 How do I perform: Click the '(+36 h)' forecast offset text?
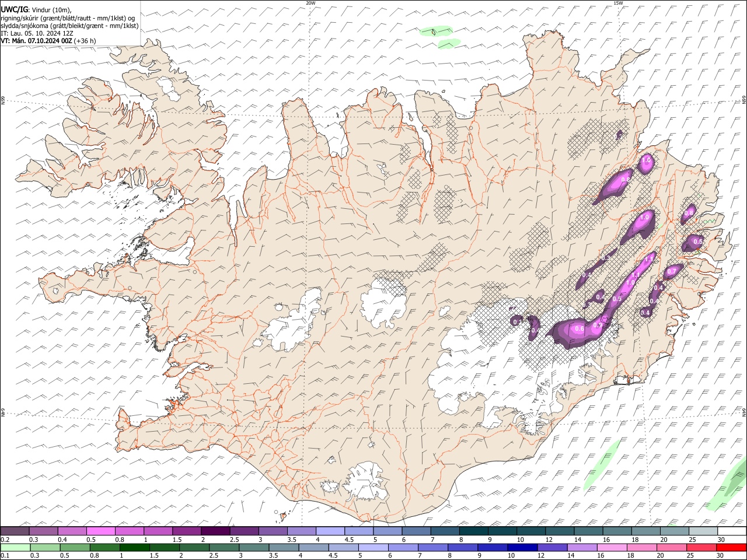coord(85,41)
